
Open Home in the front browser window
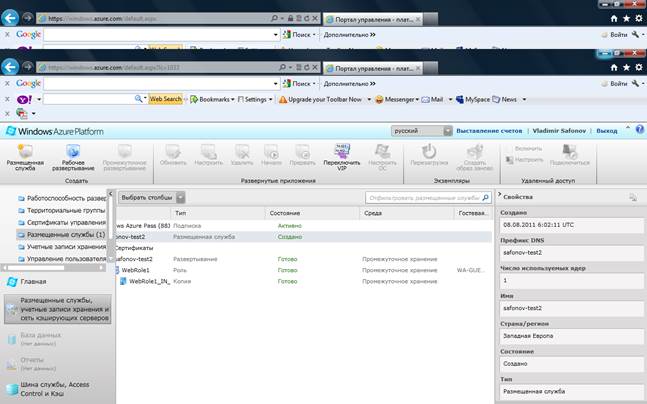[614, 67]
